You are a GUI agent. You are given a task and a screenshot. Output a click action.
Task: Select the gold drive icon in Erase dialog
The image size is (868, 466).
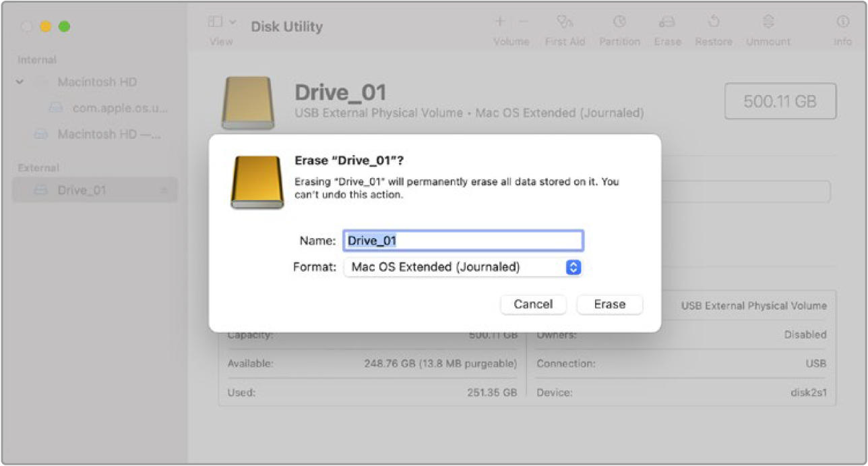click(257, 182)
